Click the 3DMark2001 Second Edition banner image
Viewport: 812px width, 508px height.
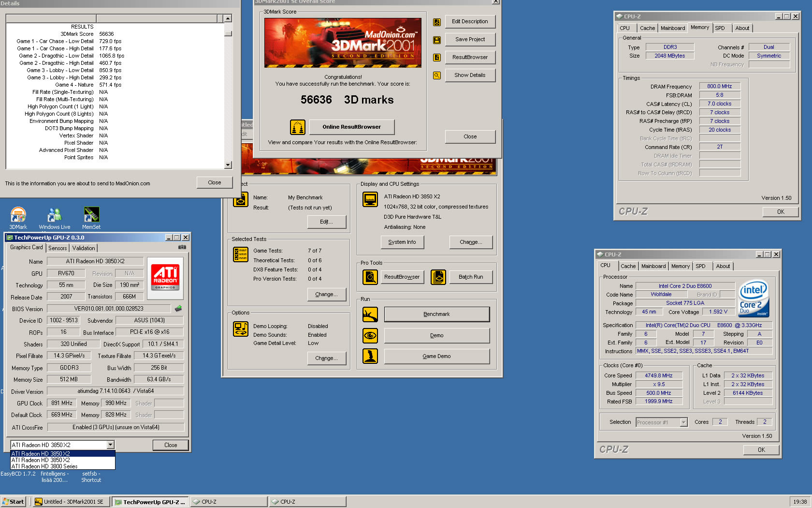343,43
